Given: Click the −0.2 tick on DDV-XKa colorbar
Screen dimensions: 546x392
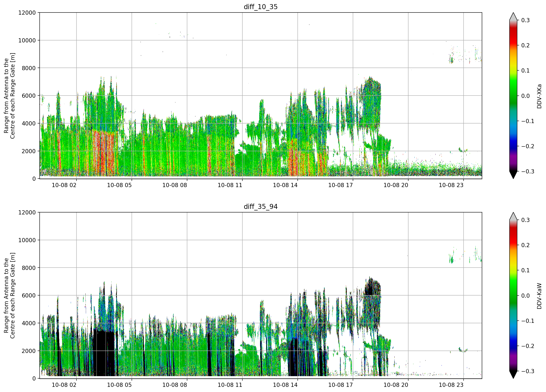Looking at the screenshot, I should tap(528, 146).
